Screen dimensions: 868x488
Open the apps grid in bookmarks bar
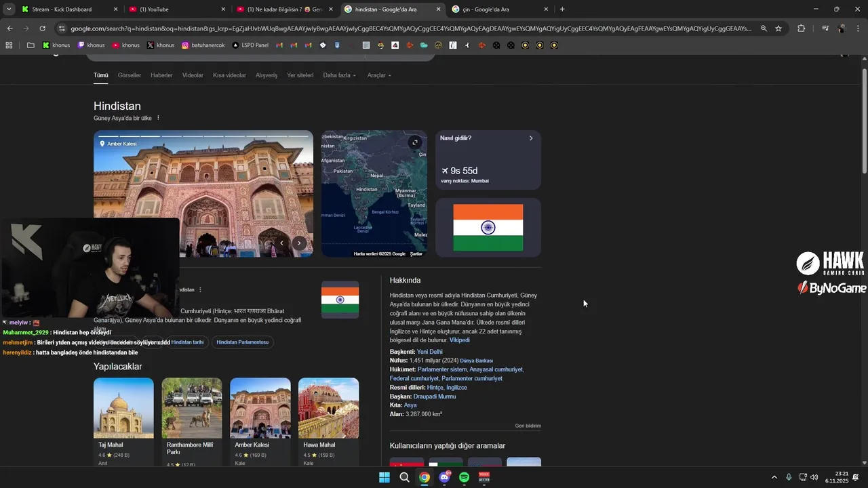tap(9, 45)
